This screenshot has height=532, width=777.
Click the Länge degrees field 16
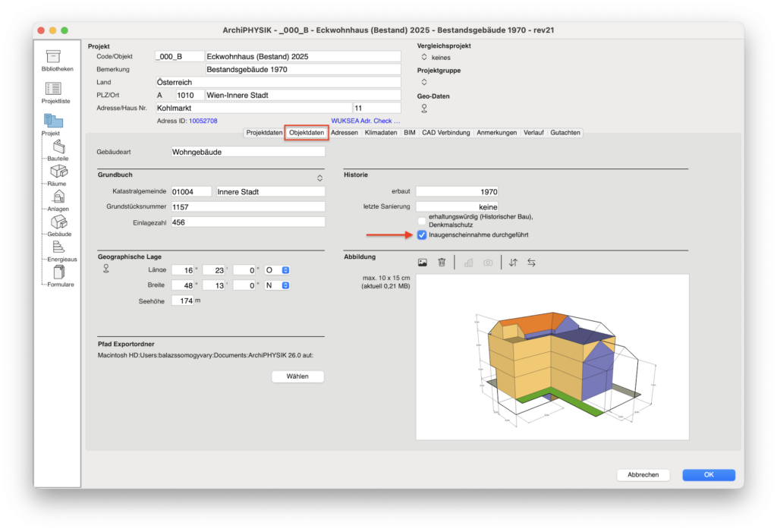click(183, 270)
